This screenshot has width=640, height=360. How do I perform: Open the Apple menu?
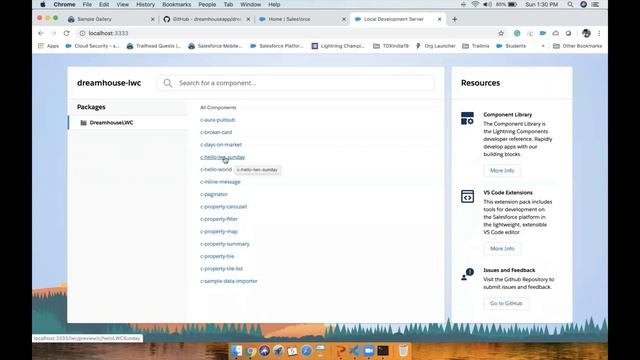43,4
